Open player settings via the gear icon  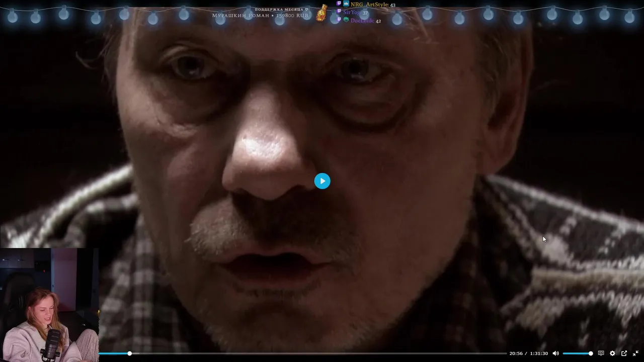click(x=612, y=353)
